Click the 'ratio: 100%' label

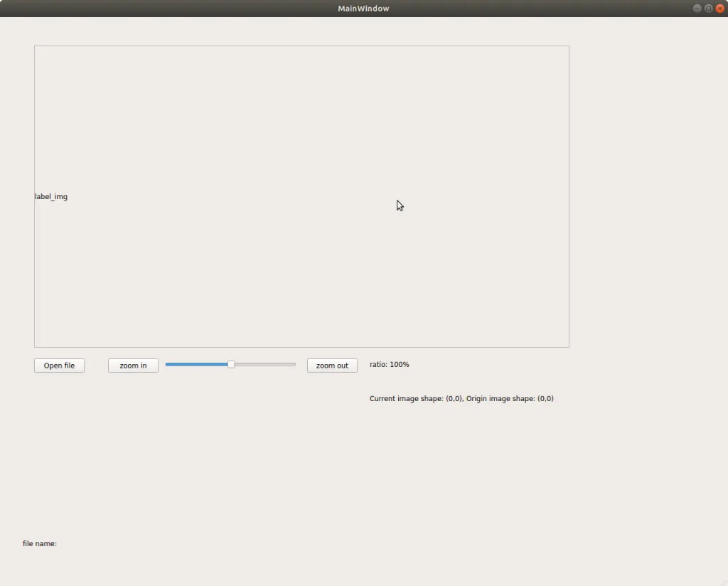pyautogui.click(x=389, y=364)
